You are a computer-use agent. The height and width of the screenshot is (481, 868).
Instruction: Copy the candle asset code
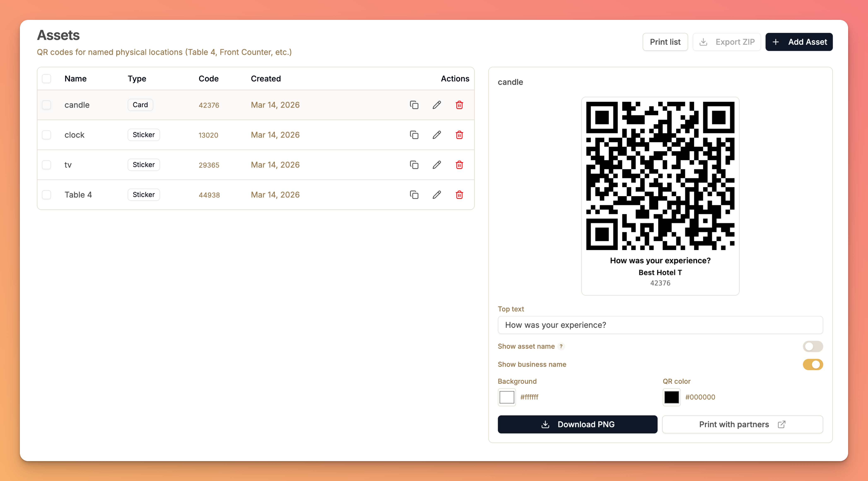point(414,105)
